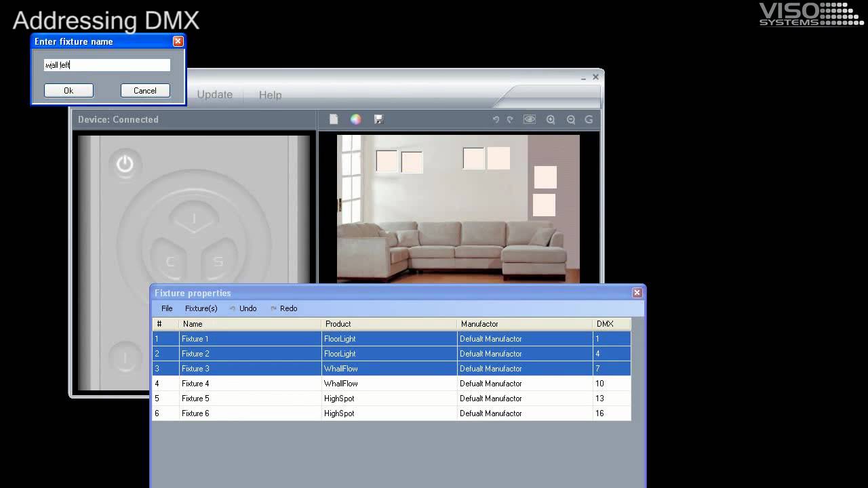868x488 pixels.
Task: Click Undo in Fixture properties
Action: coord(243,308)
